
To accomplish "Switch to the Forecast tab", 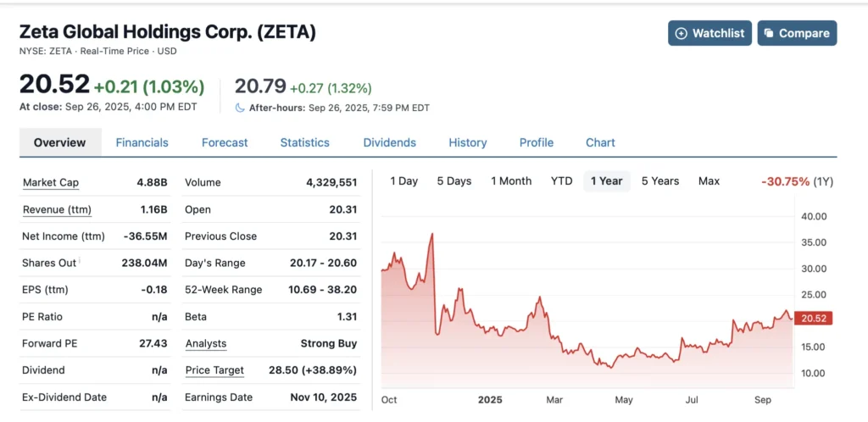I will coord(225,142).
